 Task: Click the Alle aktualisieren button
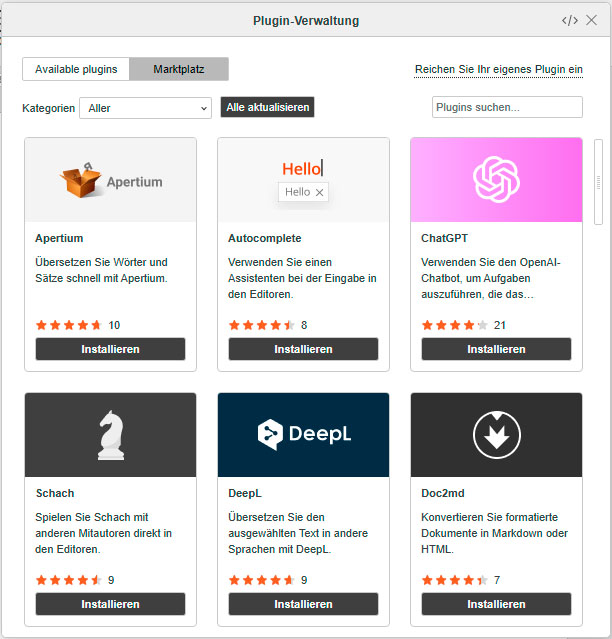(x=267, y=107)
